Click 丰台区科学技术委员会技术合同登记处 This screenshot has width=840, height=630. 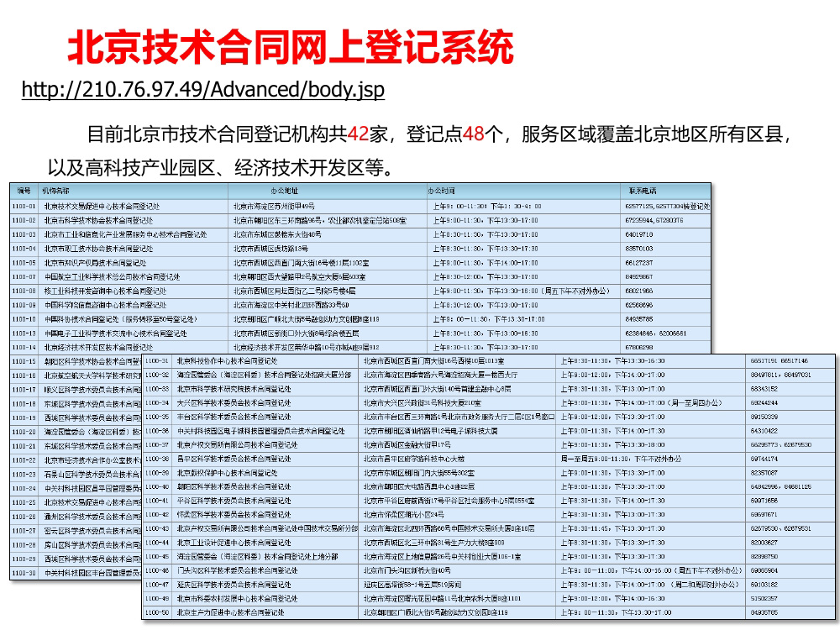(x=234, y=417)
